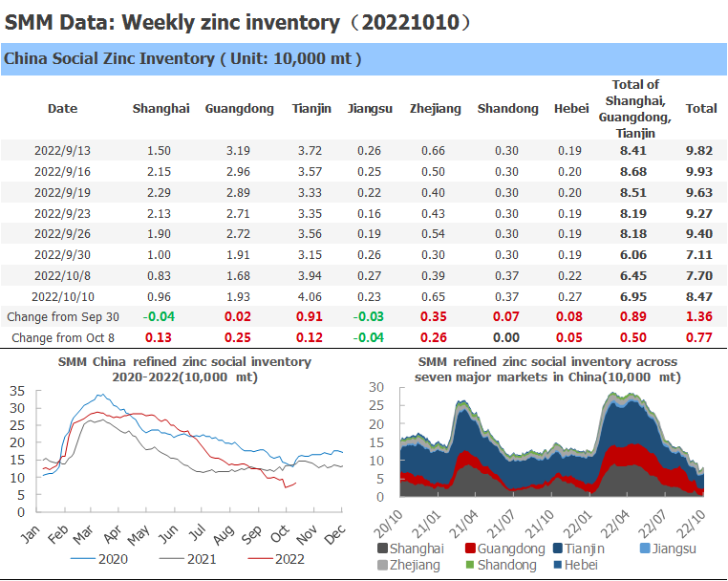Click total value 8.47
728x581 pixels.
[699, 297]
